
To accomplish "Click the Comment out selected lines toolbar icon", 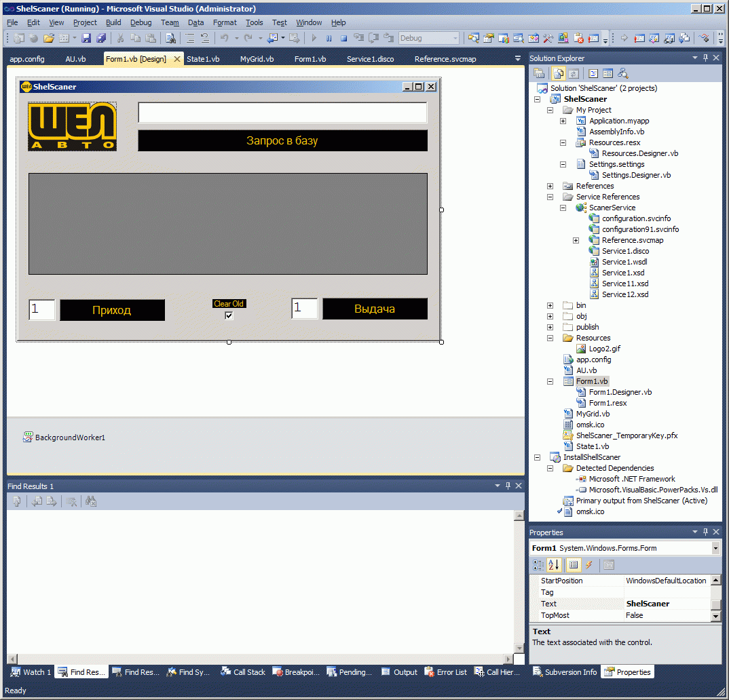I will (189, 38).
